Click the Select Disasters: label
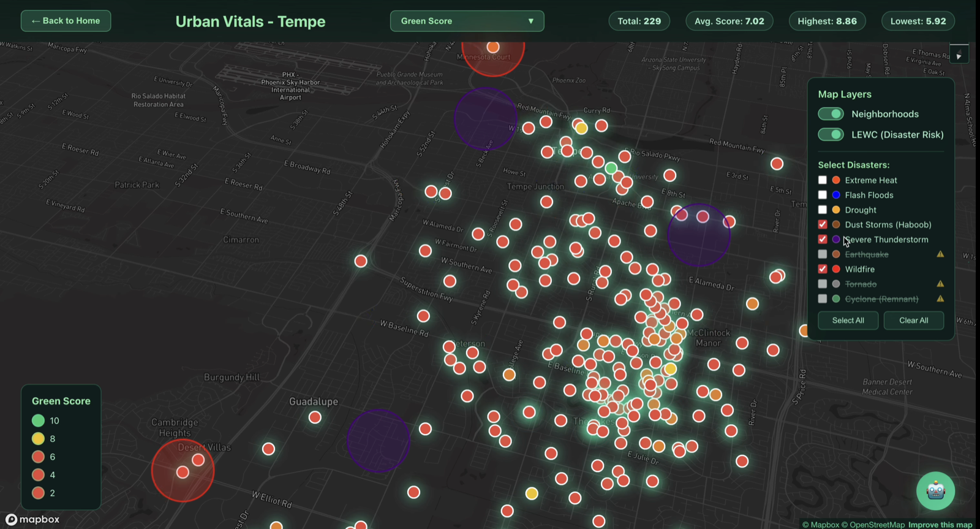Image resolution: width=980 pixels, height=529 pixels. (x=854, y=165)
